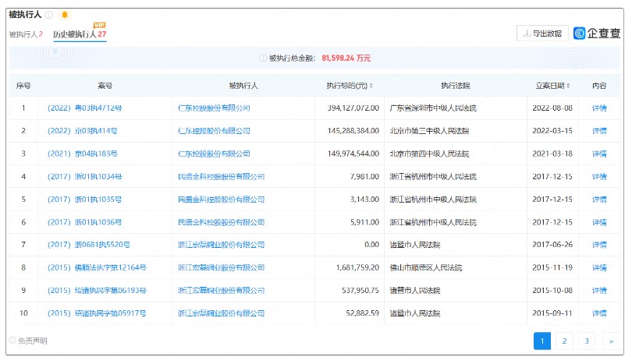Select amount 1,681,759.20 cell
632x364 pixels.
coord(350,267)
